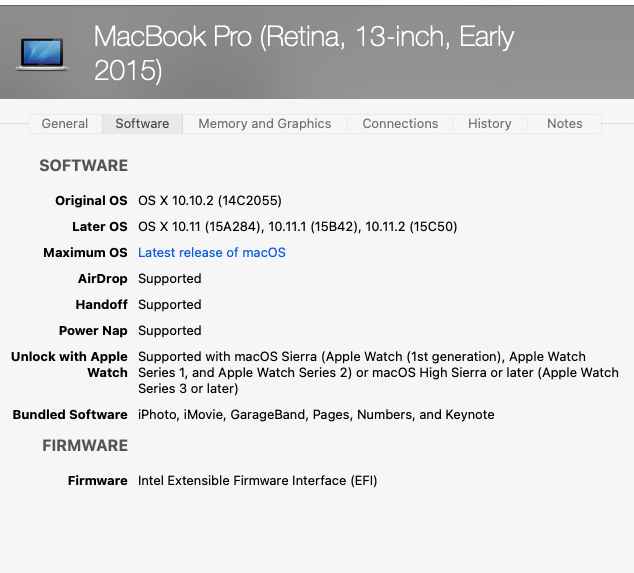The width and height of the screenshot is (634, 573).
Task: Click the Original OS label
Action: 91,201
